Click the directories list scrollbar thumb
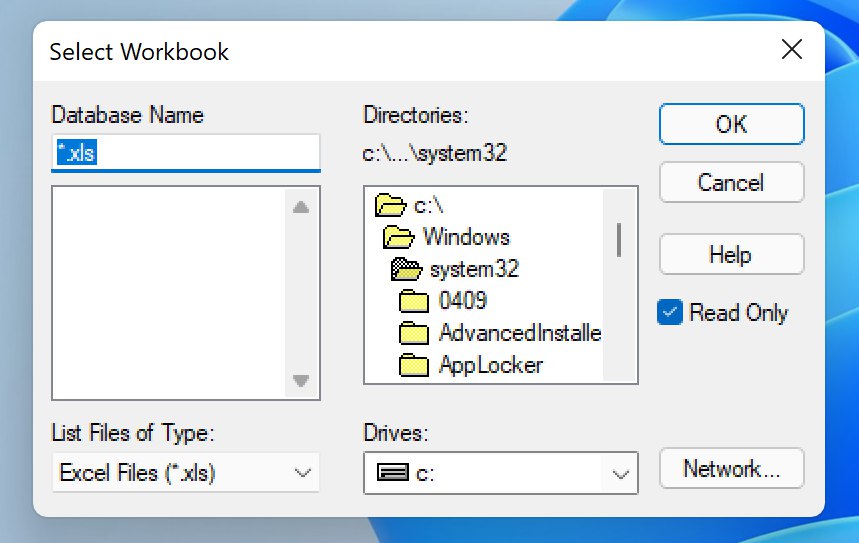This screenshot has height=543, width=859. (620, 239)
